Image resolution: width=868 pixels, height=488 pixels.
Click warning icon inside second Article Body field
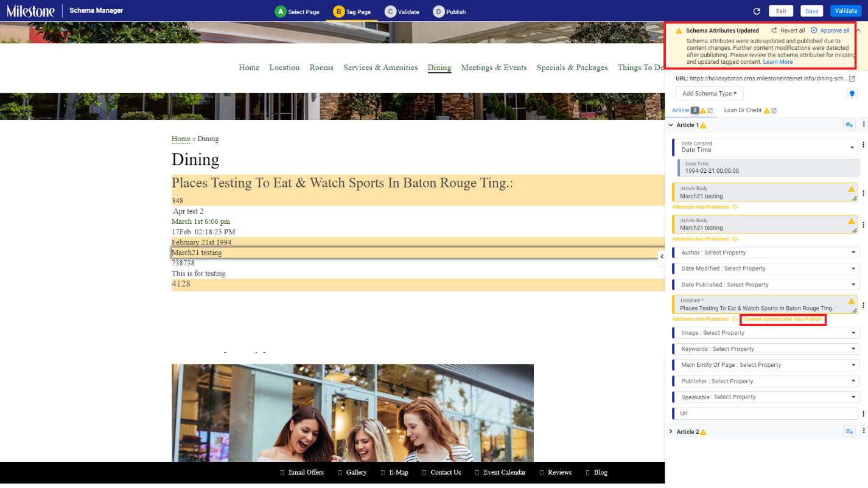(x=852, y=221)
